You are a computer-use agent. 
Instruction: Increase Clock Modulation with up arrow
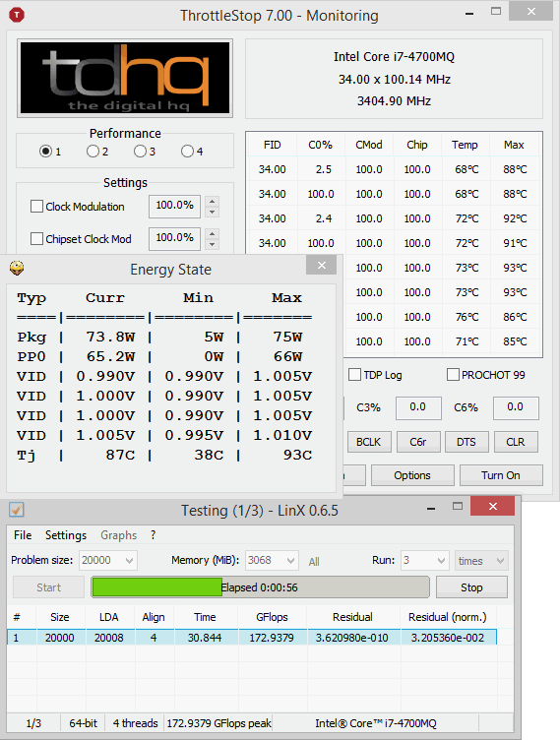click(212, 202)
